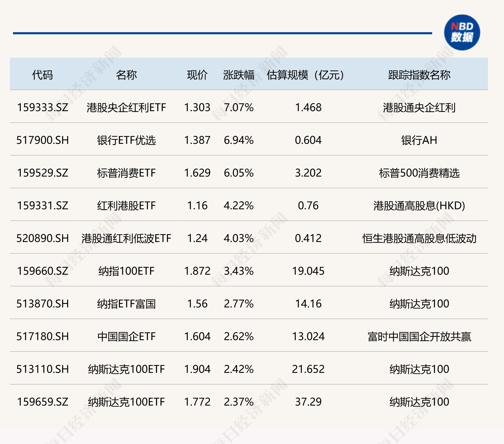Click the NBD data logo

[x=462, y=32]
